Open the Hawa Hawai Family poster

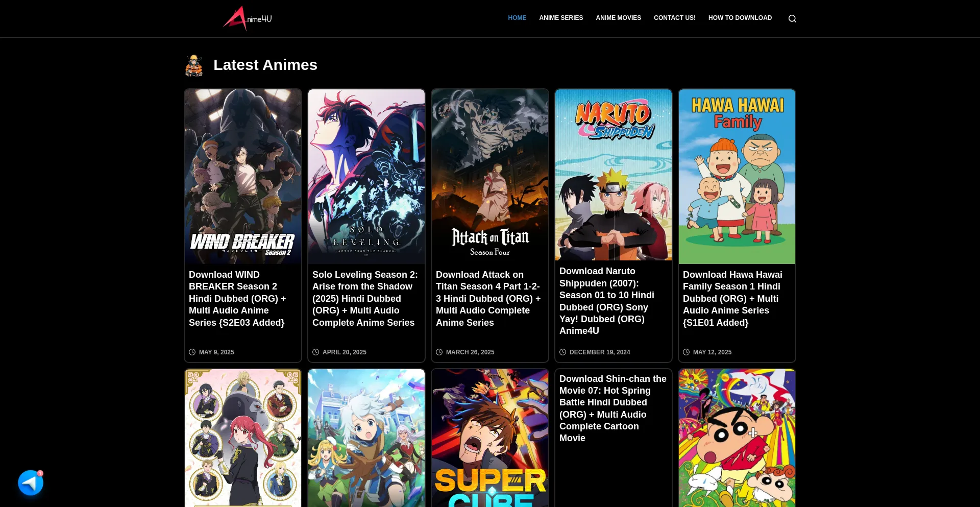pyautogui.click(x=737, y=176)
